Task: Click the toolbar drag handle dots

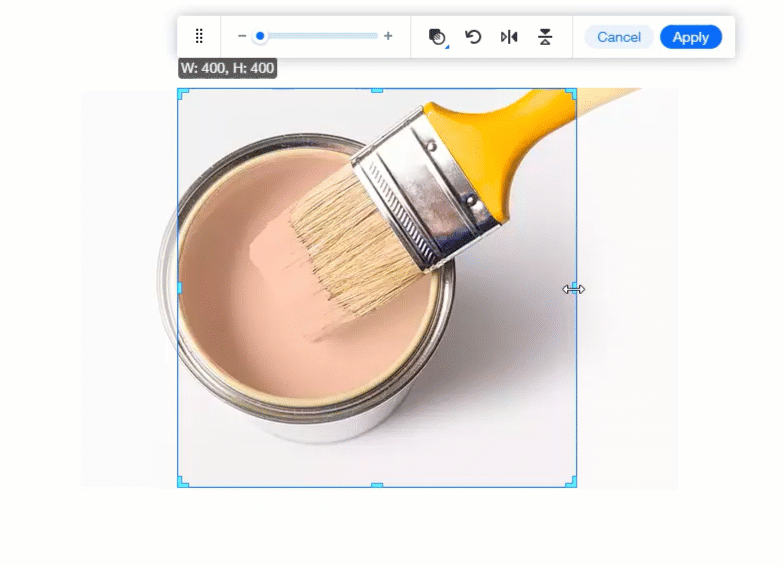Action: pyautogui.click(x=199, y=36)
